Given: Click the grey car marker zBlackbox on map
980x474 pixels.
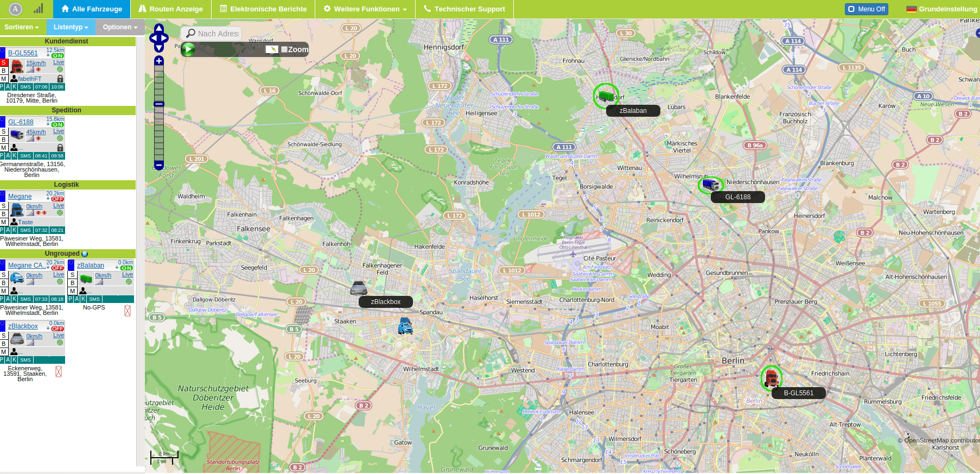Looking at the screenshot, I should pos(359,288).
